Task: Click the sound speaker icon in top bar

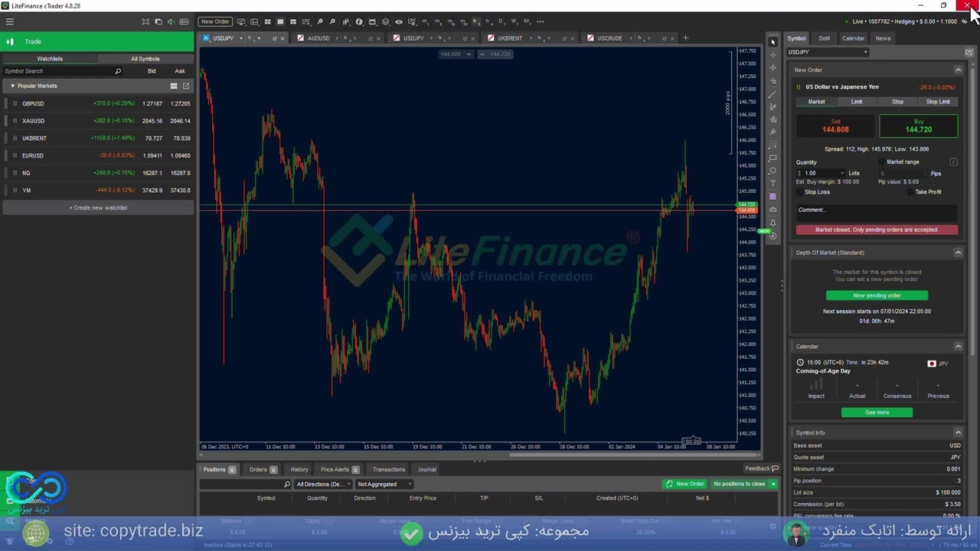Action: 170,21
